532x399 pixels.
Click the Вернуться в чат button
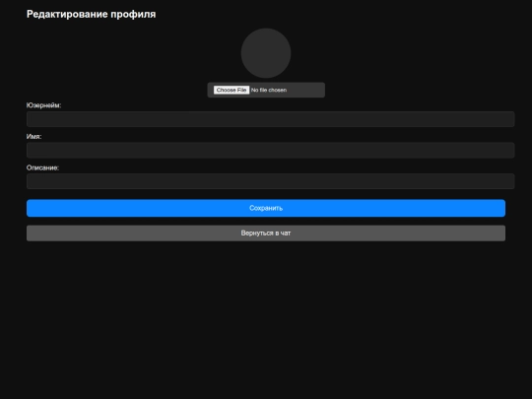(x=266, y=233)
